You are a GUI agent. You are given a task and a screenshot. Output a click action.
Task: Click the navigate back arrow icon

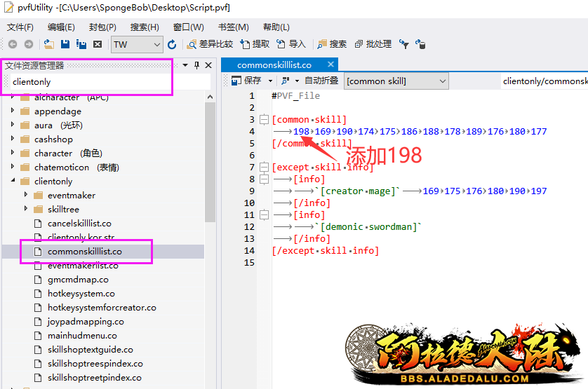click(x=12, y=44)
